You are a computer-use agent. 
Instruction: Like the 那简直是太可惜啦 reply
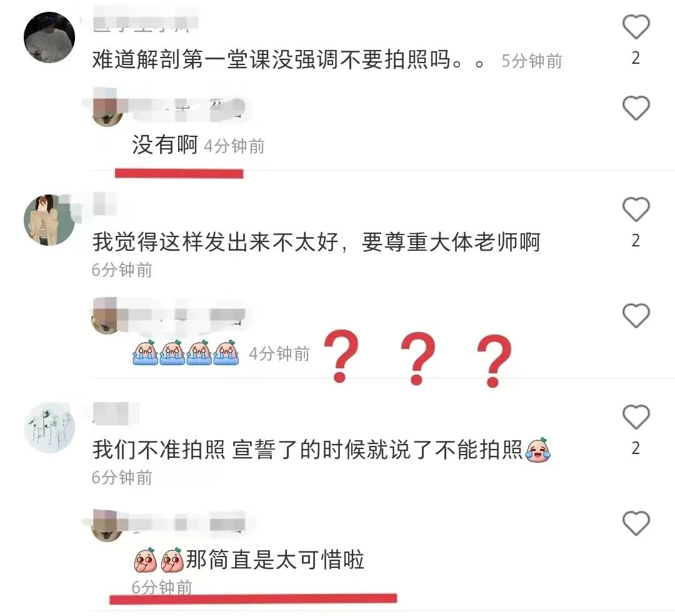(x=636, y=523)
